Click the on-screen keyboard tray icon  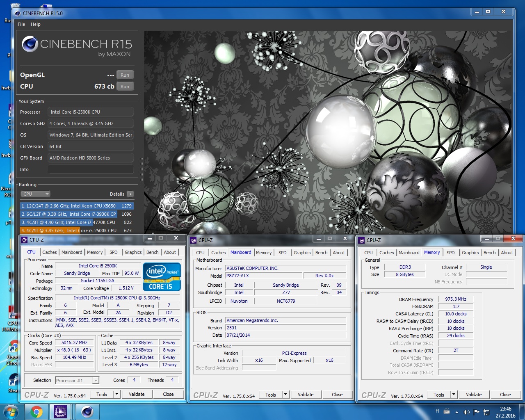pyautogui.click(x=447, y=411)
